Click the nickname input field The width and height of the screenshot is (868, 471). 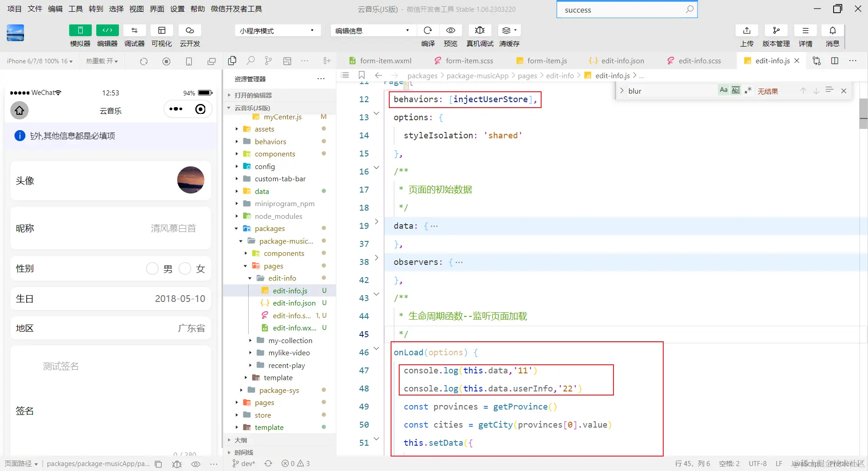coord(174,228)
